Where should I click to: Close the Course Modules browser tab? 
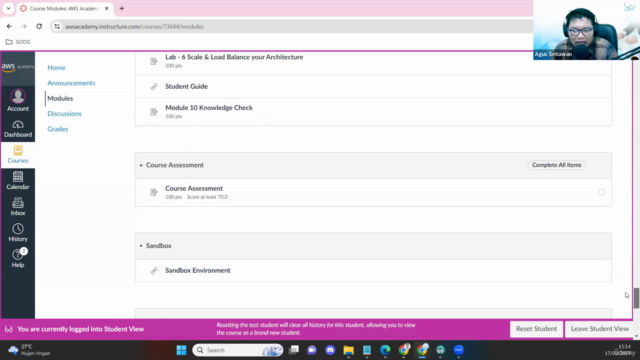[107, 8]
